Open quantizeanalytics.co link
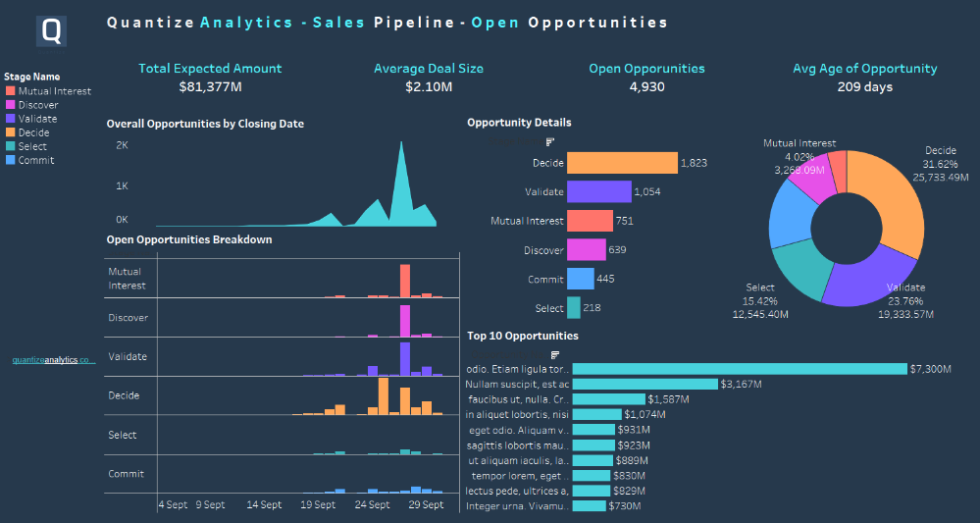Screen dimensions: 980x523 click(53, 360)
